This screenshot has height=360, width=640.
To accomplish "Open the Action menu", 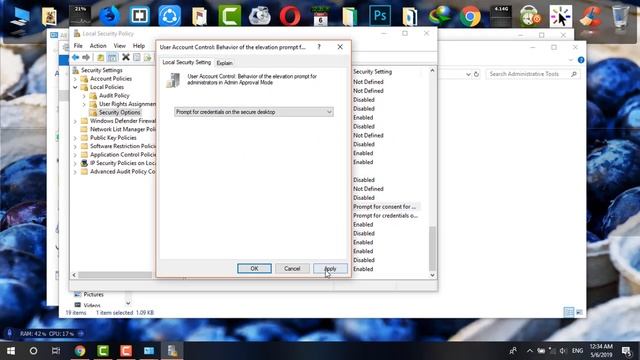I will [x=98, y=46].
